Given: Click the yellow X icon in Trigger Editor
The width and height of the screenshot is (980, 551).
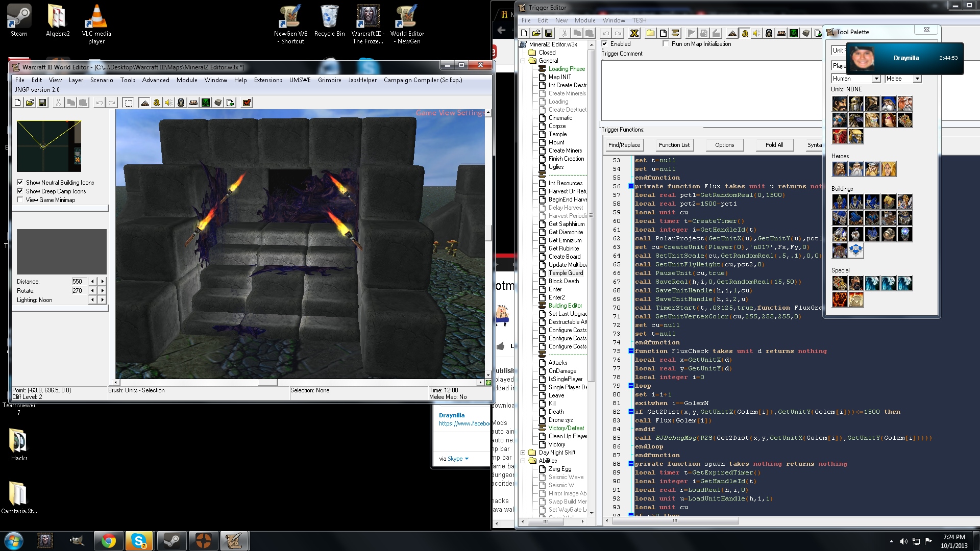Looking at the screenshot, I should [634, 33].
